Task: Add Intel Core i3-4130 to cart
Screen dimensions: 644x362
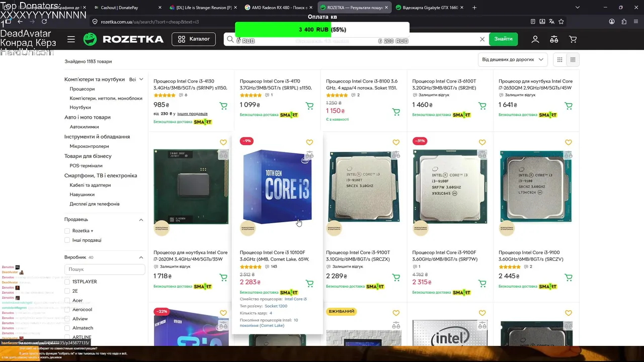Action: tap(223, 106)
